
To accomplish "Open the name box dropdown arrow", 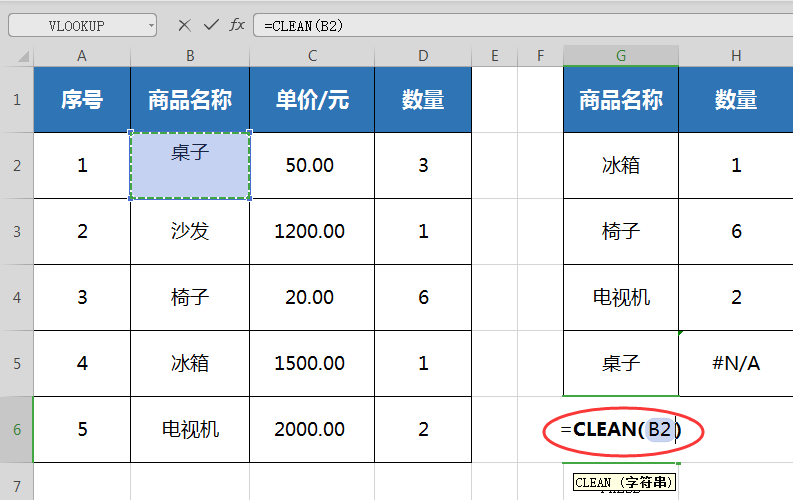I will point(151,26).
